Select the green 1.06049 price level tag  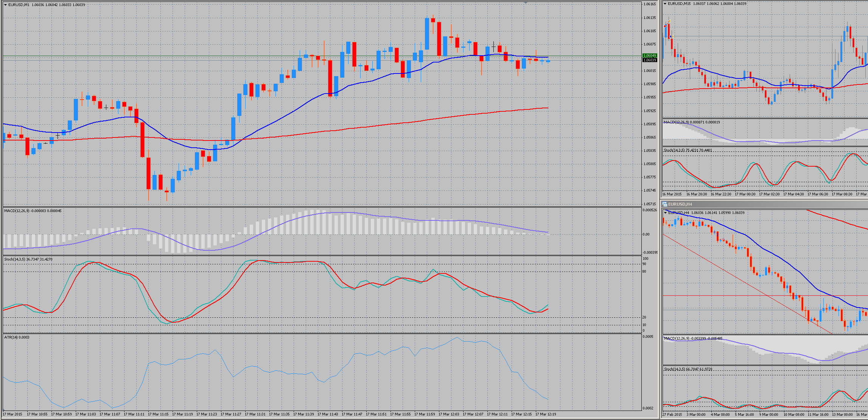[650, 56]
